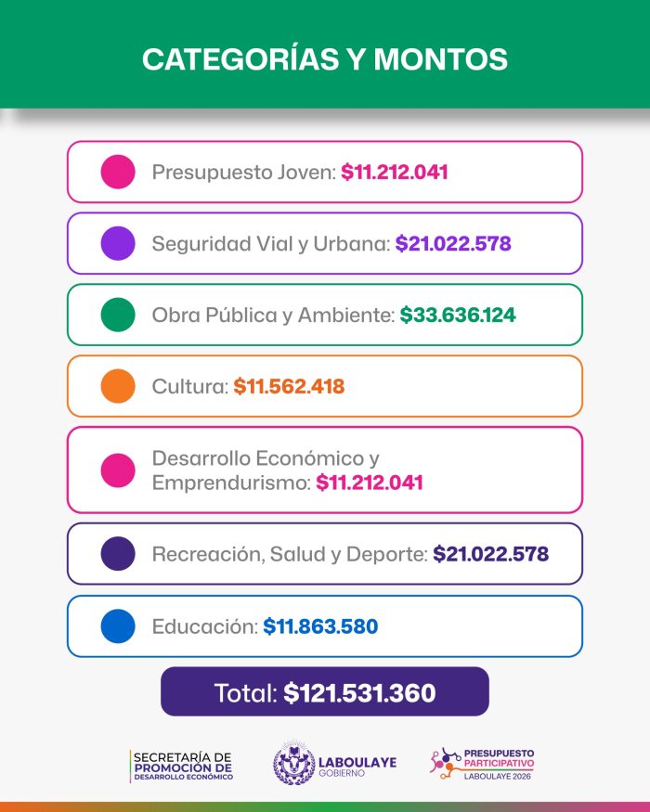Select the blue dot beside Educación
650x812 pixels.
(x=118, y=626)
